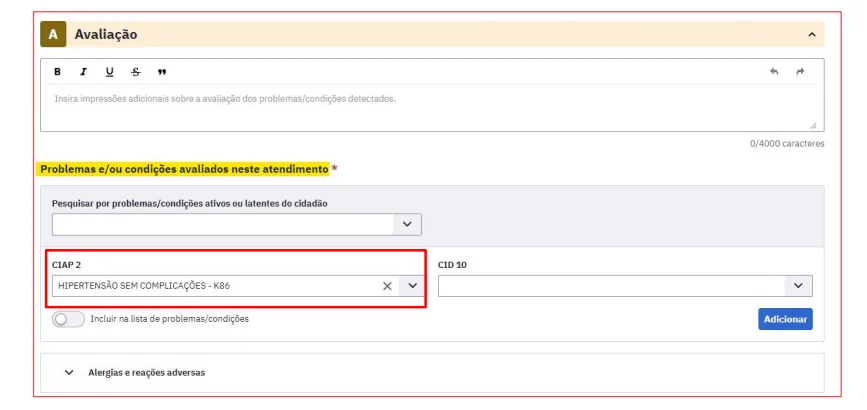The image size is (867, 410).
Task: Click the resize handle of the text area
Action: click(x=813, y=126)
